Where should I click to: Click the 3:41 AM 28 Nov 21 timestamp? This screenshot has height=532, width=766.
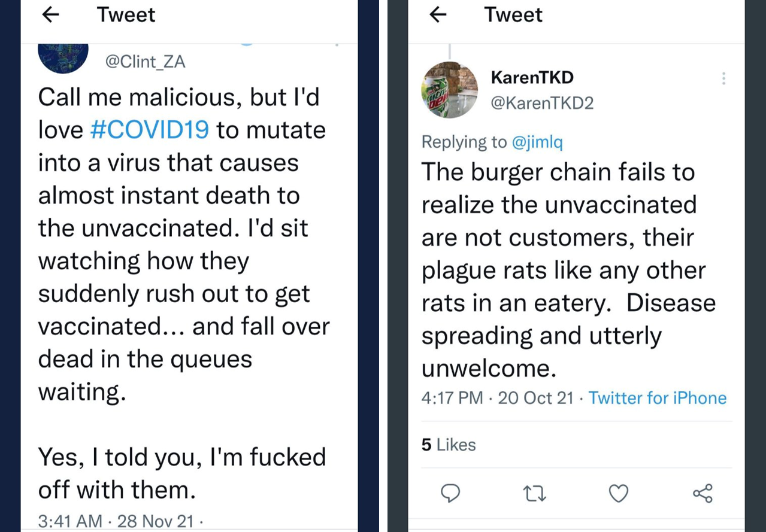[x=116, y=521]
